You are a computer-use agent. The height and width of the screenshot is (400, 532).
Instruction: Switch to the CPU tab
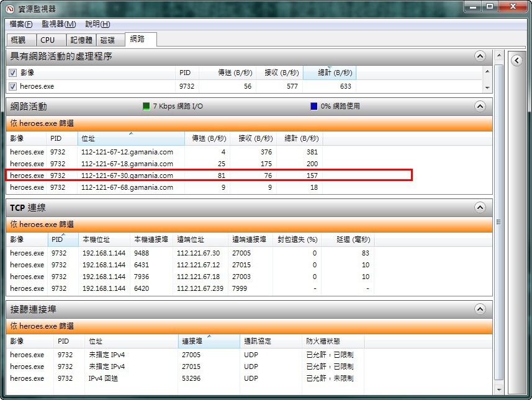[51, 40]
